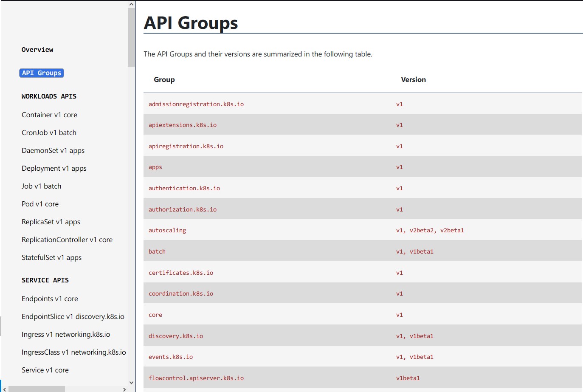Click admissionregistration.k8s.io table cell
This screenshot has width=583, height=392.
tap(196, 104)
